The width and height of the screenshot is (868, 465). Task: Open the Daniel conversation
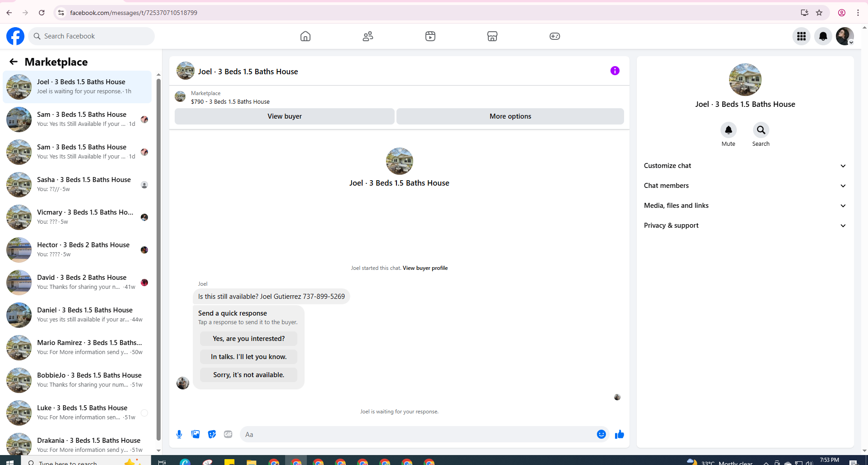click(77, 315)
